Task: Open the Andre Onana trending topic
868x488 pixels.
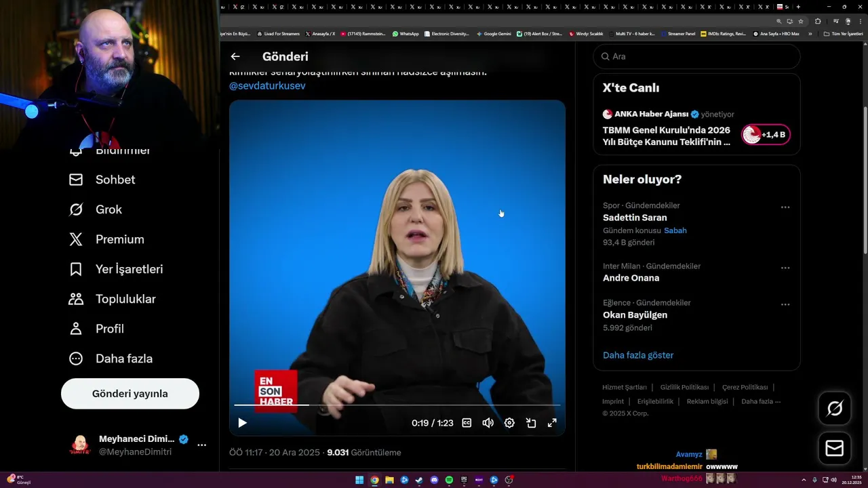Action: coord(631,278)
